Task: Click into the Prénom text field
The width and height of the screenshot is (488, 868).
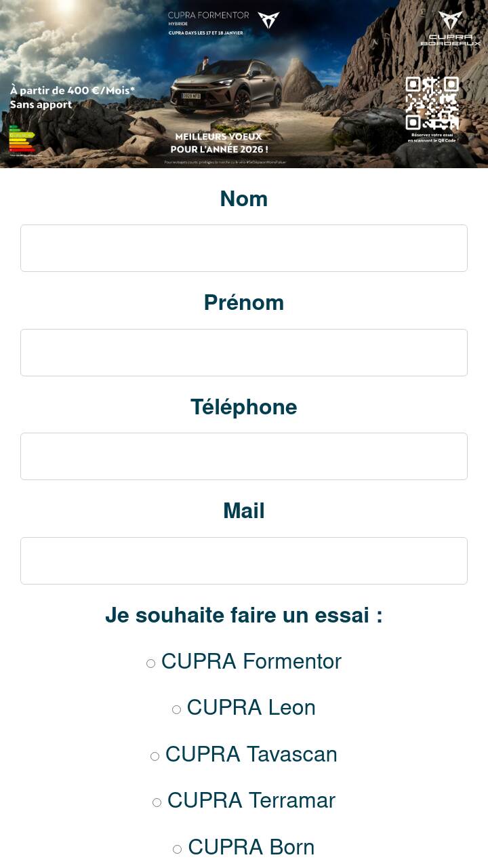Action: point(244,353)
